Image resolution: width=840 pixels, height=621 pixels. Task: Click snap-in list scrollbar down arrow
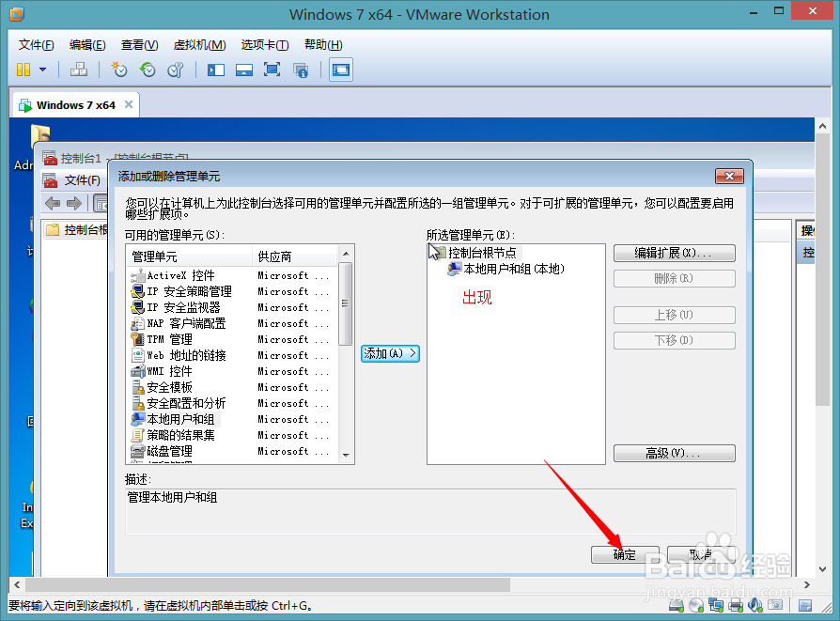pos(346,456)
